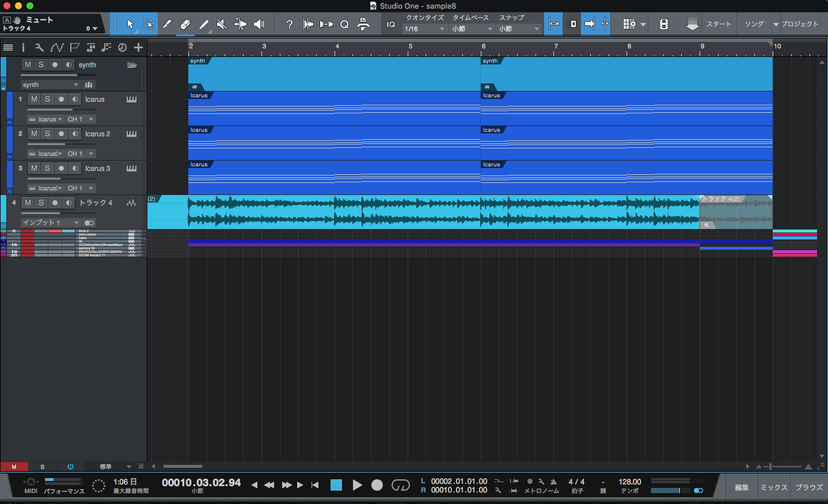Select the Bend tool
The height and width of the screenshot is (504, 828).
point(241,24)
